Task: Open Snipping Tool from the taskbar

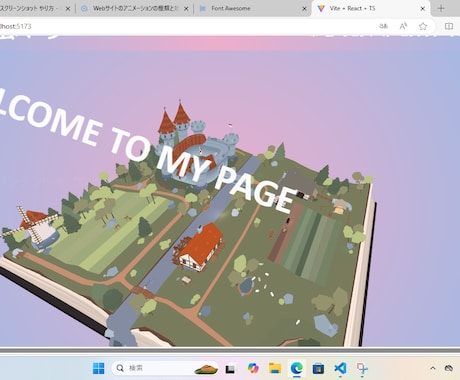Action: pos(362,368)
